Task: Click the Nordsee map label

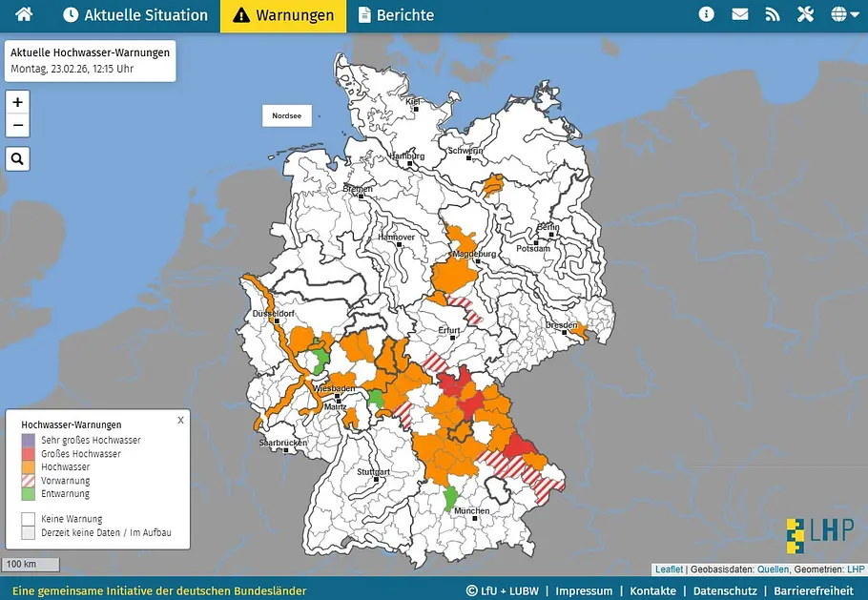Action: click(x=287, y=115)
